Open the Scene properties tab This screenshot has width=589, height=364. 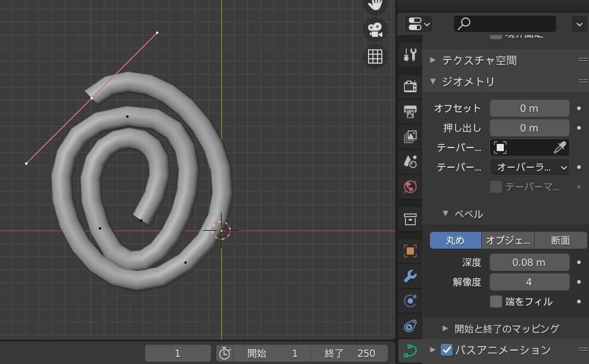410,162
